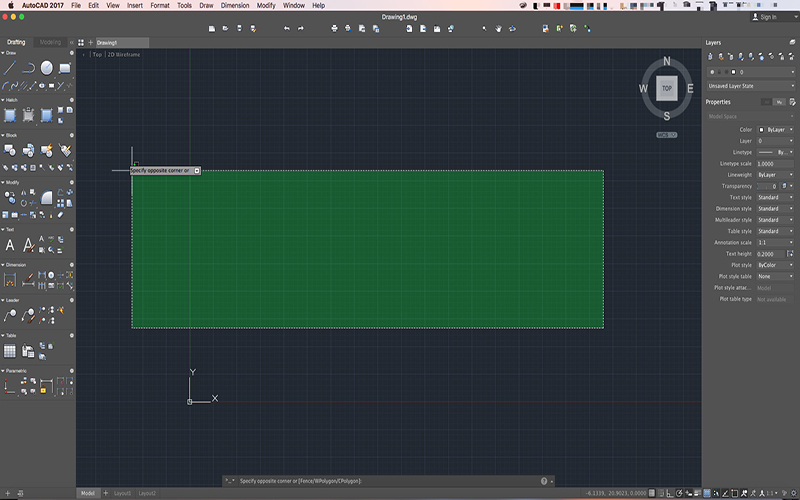
Task: Select the Move tool in Modify panel
Action: (10, 197)
